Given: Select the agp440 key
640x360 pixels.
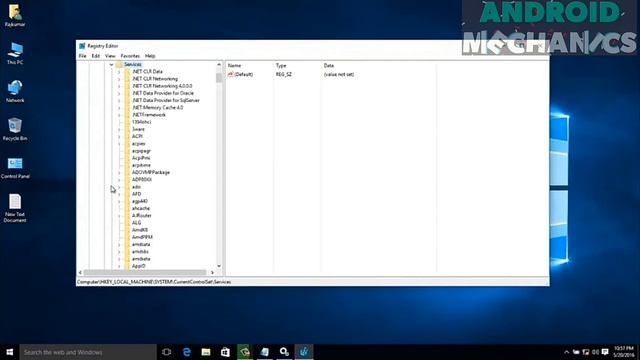Looking at the screenshot, I should [x=140, y=201].
